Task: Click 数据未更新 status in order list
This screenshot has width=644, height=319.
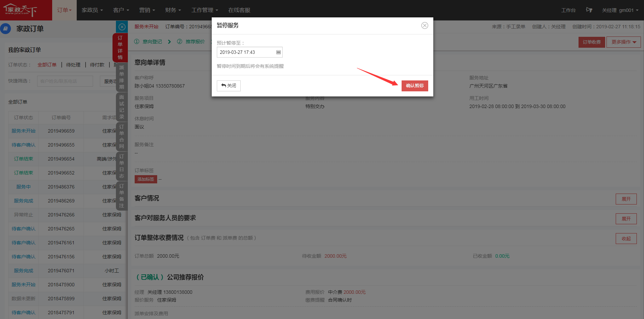Action: [24, 299]
